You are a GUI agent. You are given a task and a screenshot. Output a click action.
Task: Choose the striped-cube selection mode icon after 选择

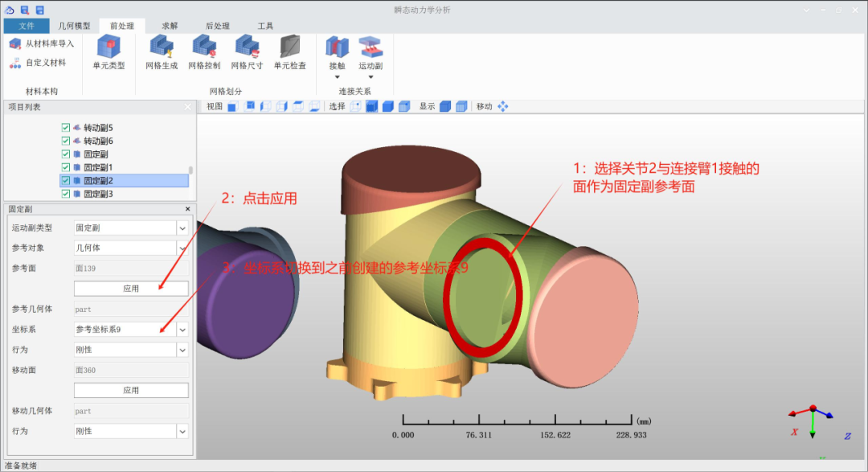tap(404, 106)
